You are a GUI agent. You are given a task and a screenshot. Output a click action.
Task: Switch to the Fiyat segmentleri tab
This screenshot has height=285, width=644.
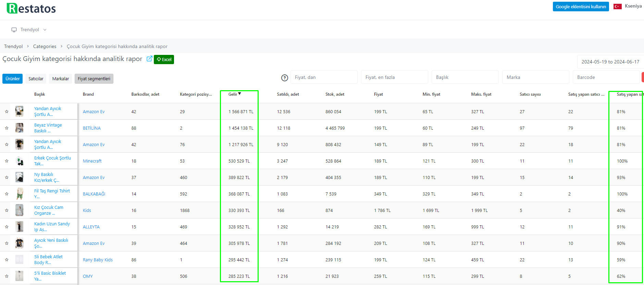coord(94,79)
